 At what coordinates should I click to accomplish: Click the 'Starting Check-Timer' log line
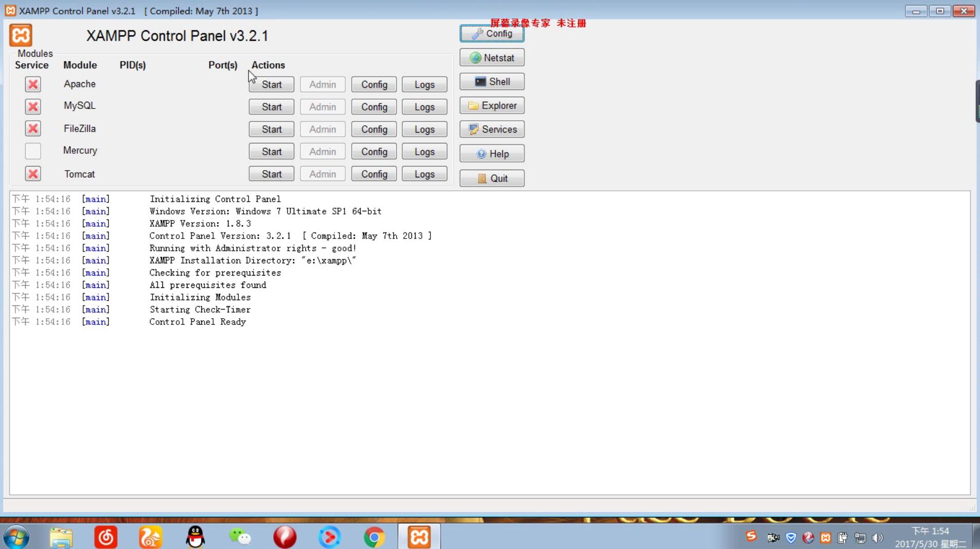click(200, 309)
